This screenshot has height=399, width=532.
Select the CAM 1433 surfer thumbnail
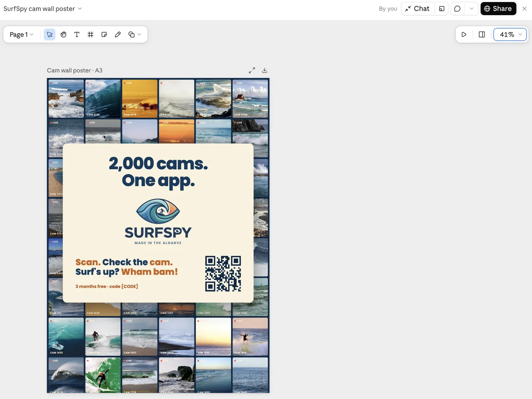[66, 337]
